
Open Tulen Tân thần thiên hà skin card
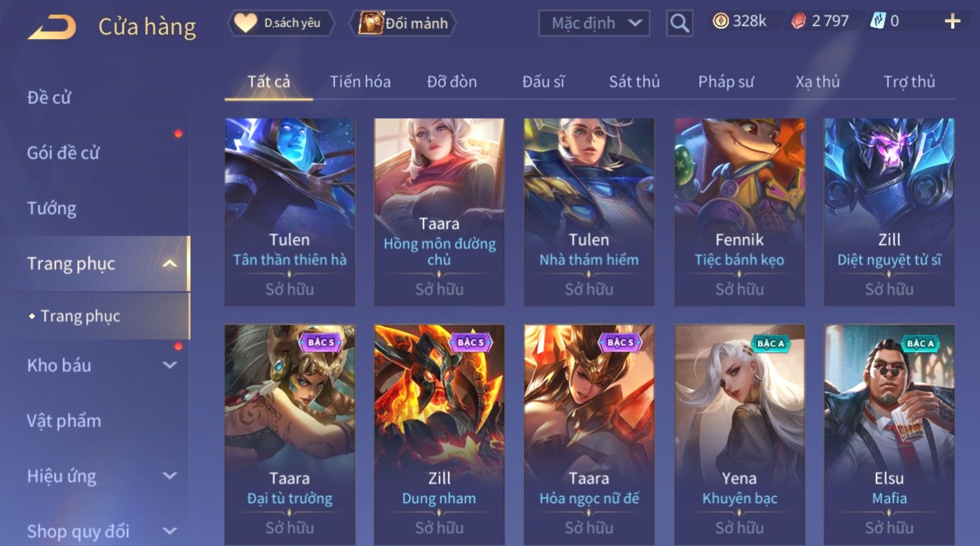point(290,212)
